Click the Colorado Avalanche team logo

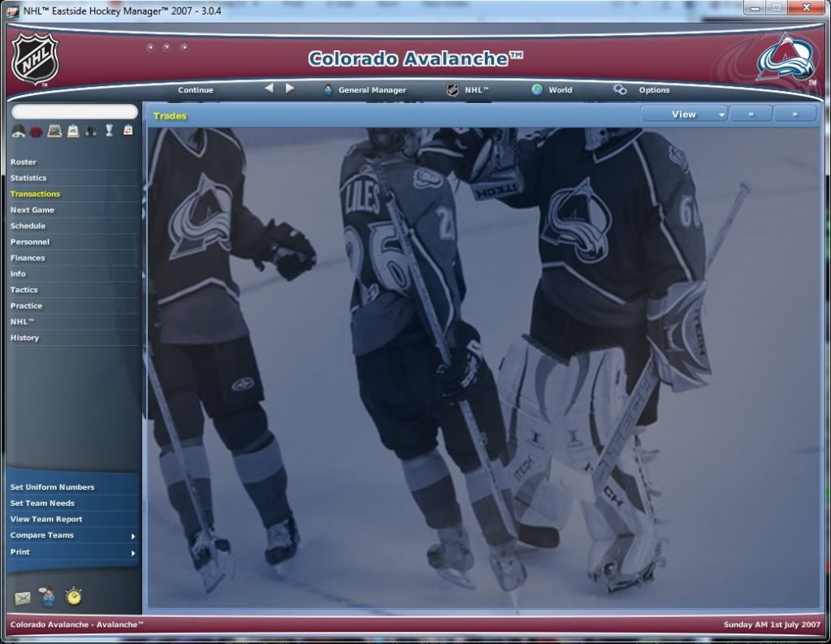(785, 58)
